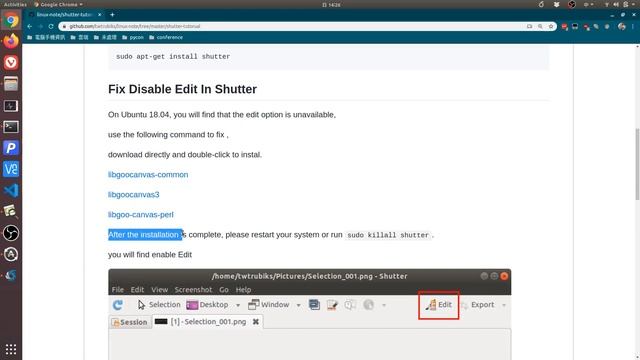Open the VNC viewer dock icon
Screen dimensions: 640x360
tap(11, 169)
